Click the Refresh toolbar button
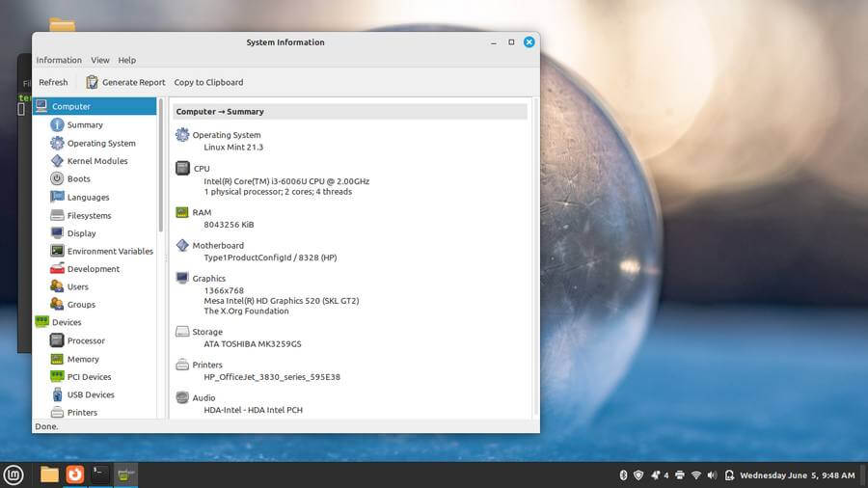 [53, 82]
